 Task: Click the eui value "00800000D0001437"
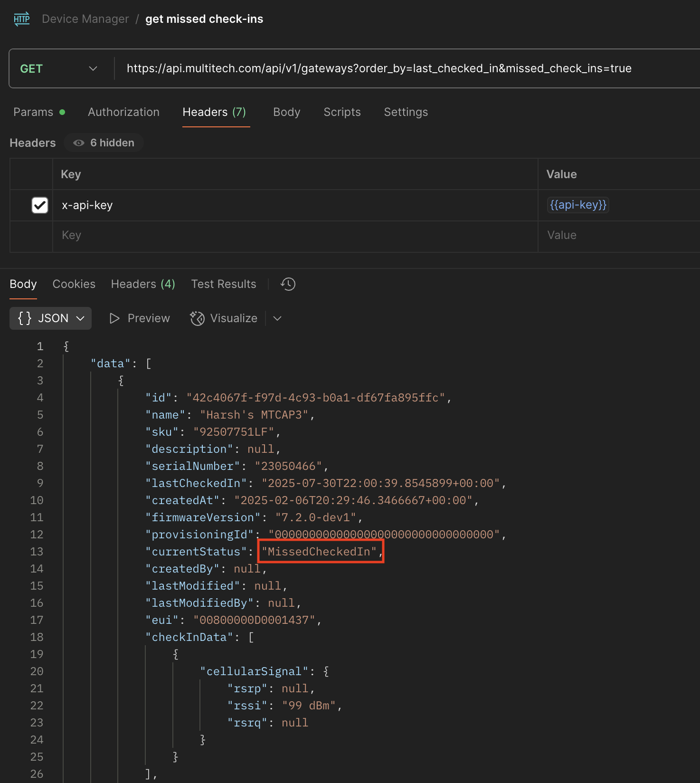254,620
